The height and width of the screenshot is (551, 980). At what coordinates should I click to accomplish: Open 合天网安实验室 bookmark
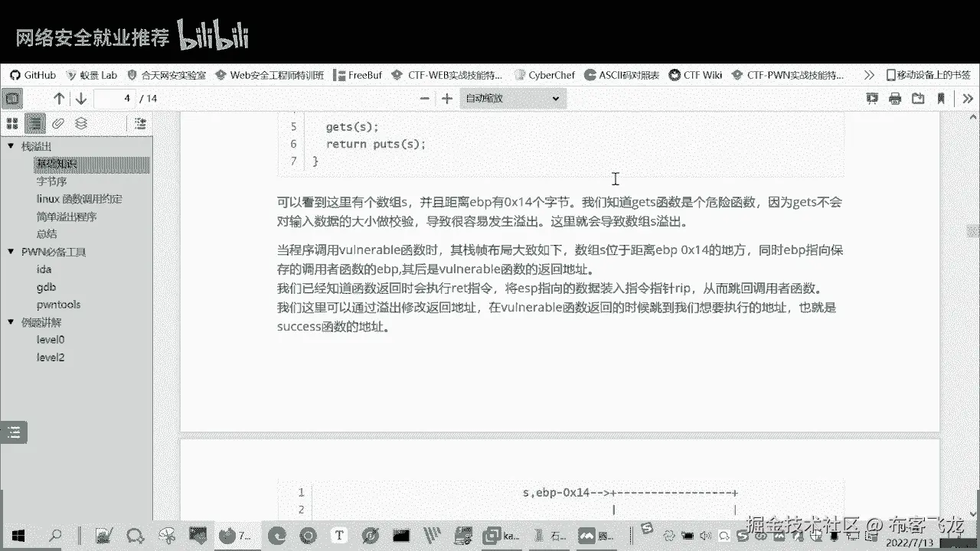pos(165,75)
